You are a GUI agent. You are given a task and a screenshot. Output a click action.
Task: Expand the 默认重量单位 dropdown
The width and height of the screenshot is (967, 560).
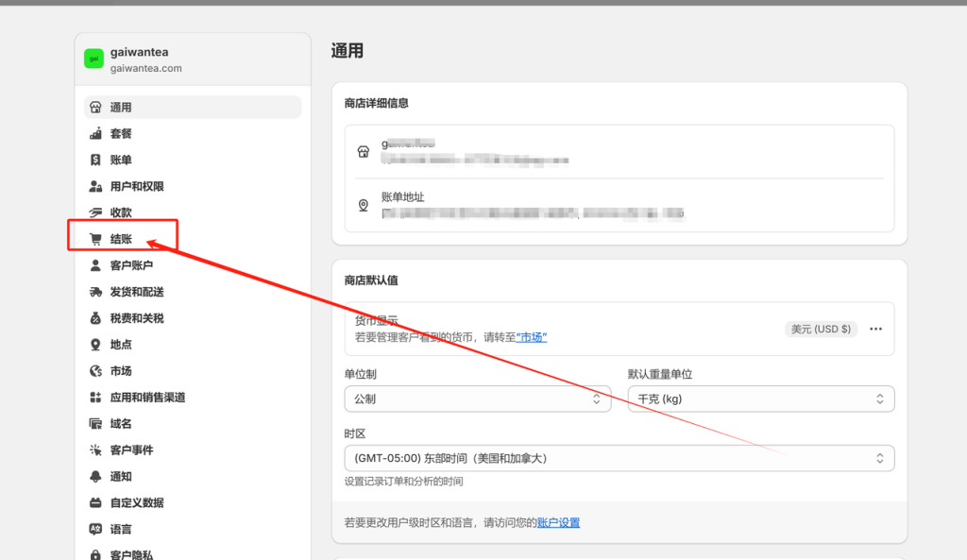pos(760,399)
